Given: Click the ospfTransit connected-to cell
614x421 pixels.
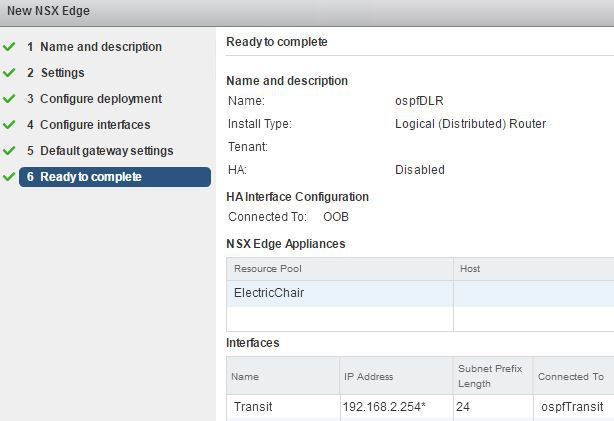Looking at the screenshot, I should (571, 407).
